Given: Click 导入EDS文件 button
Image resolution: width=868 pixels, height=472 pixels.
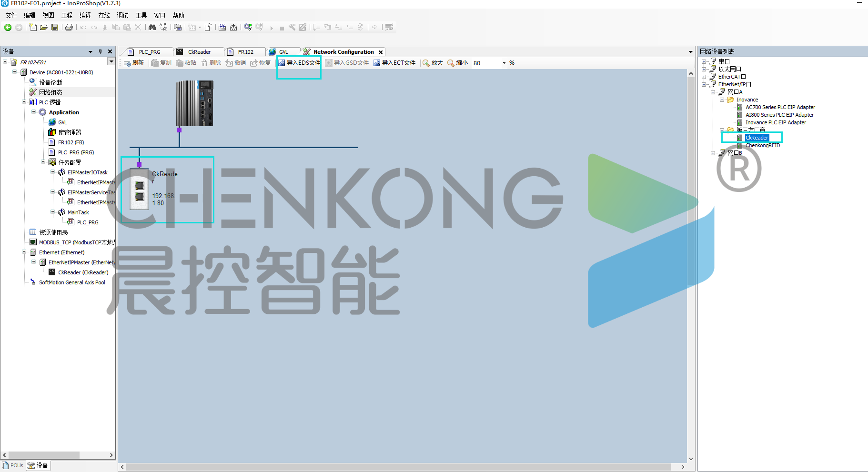Looking at the screenshot, I should [299, 63].
